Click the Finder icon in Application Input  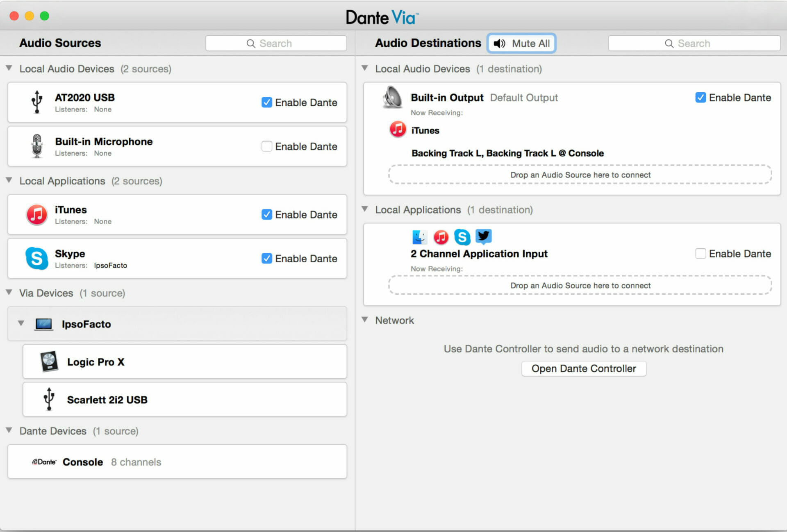pyautogui.click(x=419, y=236)
